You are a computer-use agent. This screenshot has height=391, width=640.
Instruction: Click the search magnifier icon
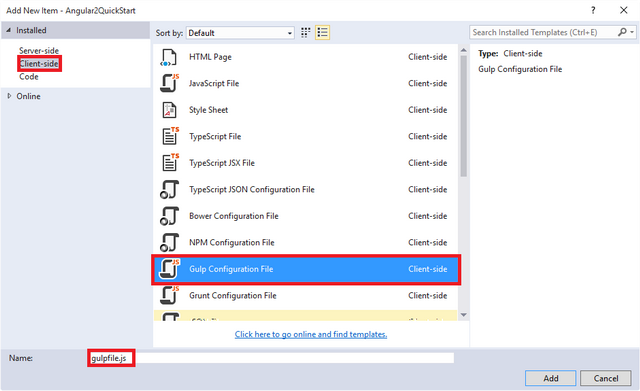coord(622,32)
